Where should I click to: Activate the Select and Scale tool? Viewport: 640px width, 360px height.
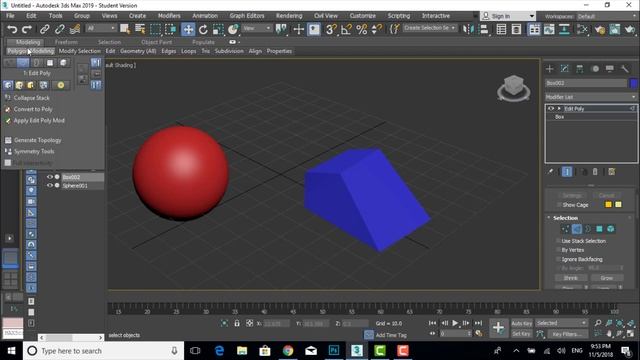tap(218, 29)
